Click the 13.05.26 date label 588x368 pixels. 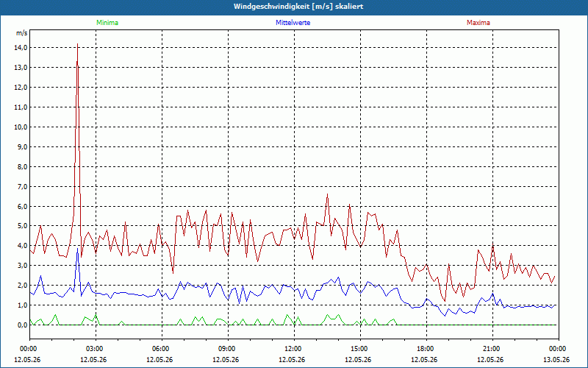click(x=556, y=359)
